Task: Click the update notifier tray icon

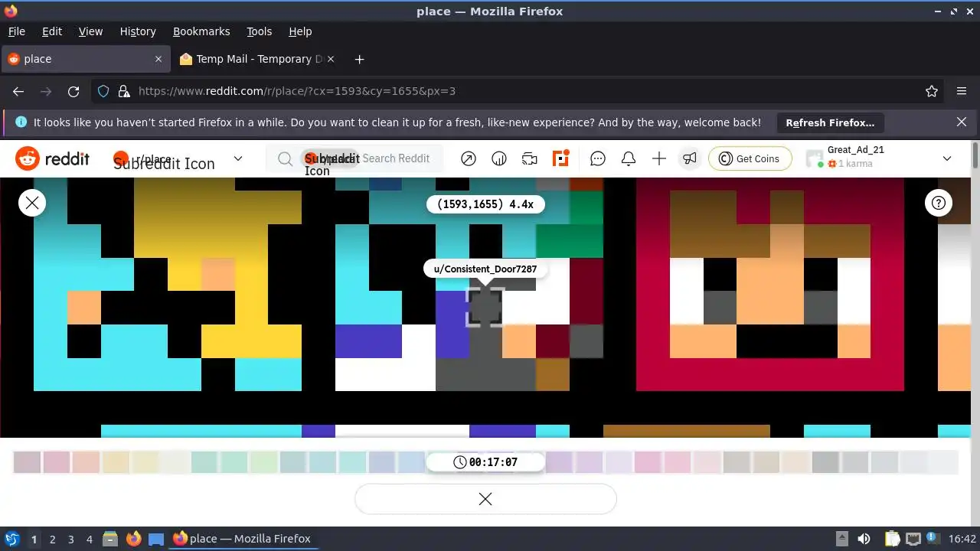Action: (x=934, y=539)
